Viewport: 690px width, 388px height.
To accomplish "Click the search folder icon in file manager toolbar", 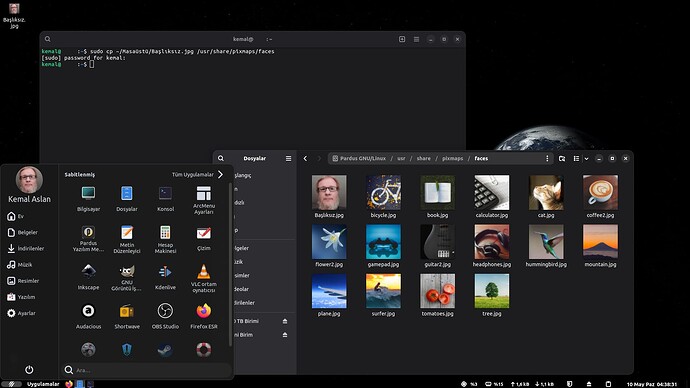I will click(x=562, y=158).
